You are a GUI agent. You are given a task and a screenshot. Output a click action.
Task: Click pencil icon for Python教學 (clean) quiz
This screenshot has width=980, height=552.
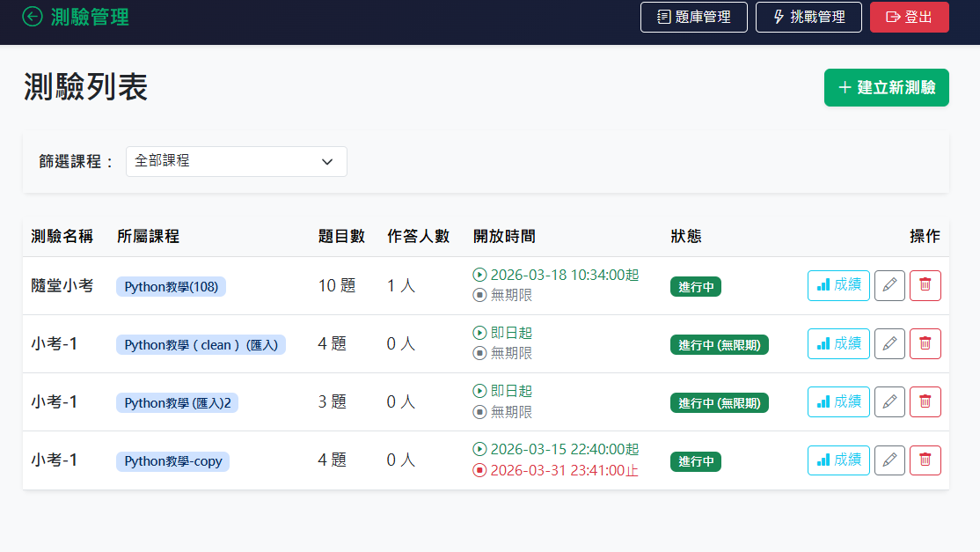[889, 343]
